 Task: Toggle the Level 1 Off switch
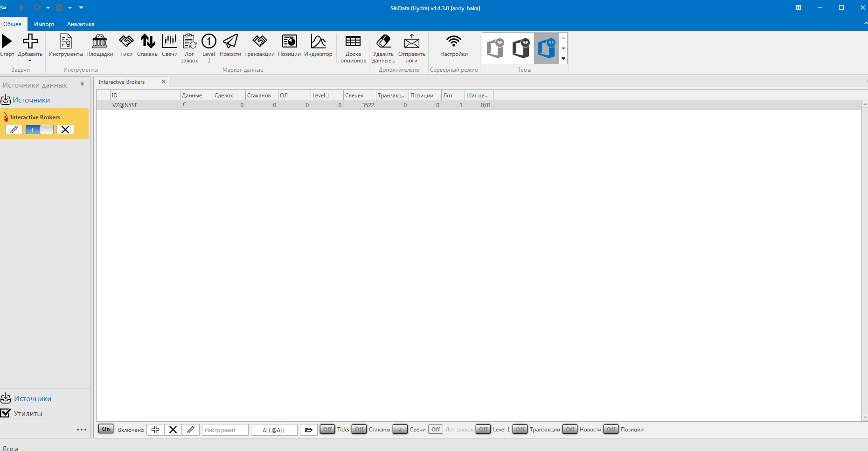483,429
